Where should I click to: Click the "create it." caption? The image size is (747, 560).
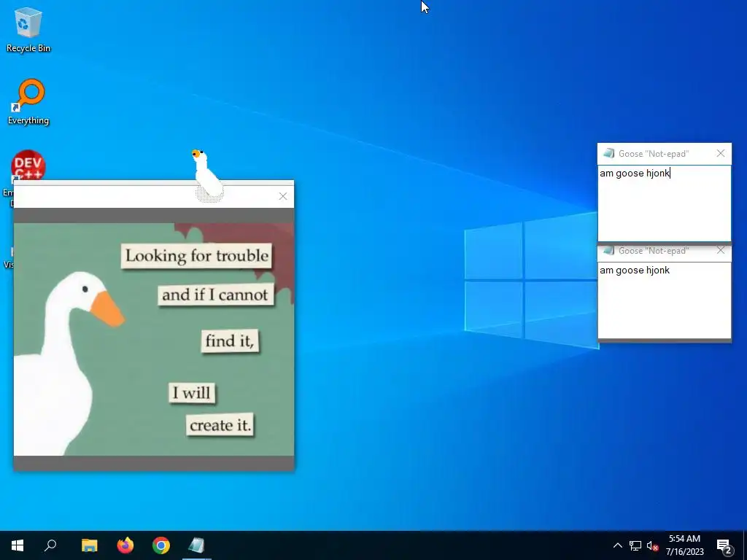click(220, 425)
